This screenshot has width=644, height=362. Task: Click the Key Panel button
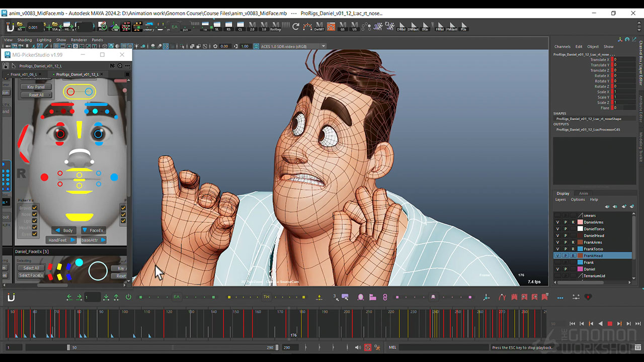[x=36, y=87]
